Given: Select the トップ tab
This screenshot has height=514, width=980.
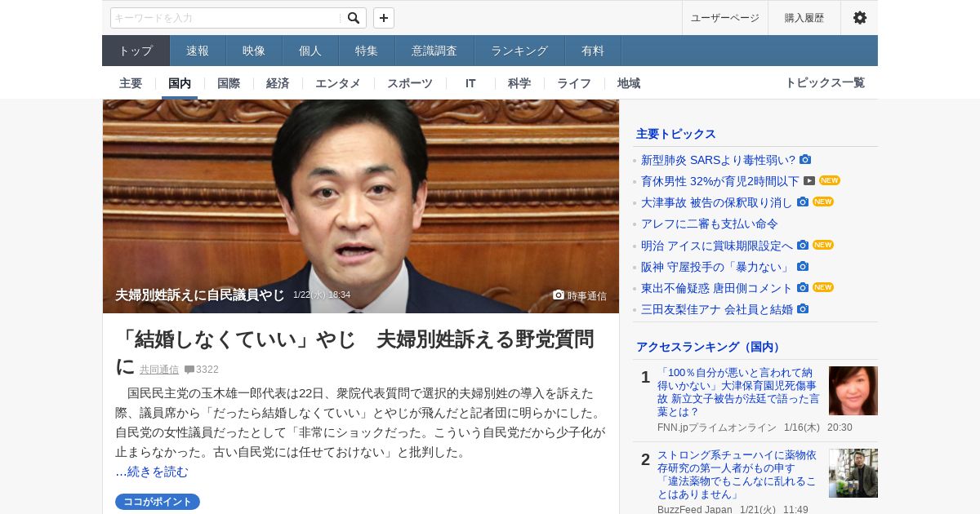Looking at the screenshot, I should click(x=136, y=51).
